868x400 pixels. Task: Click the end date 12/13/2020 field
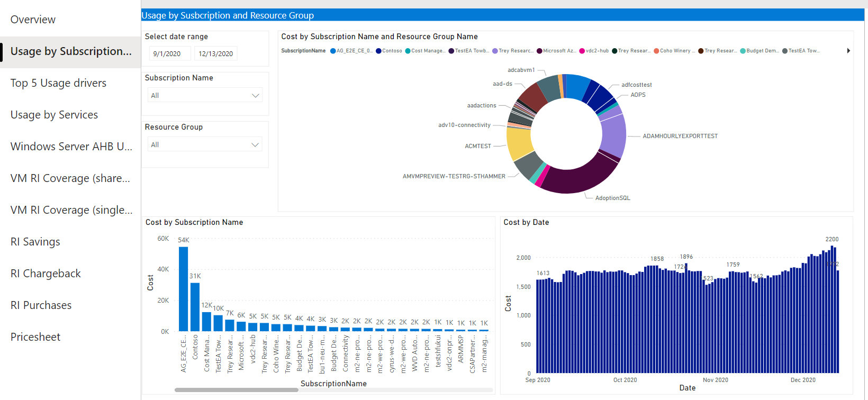(x=215, y=54)
